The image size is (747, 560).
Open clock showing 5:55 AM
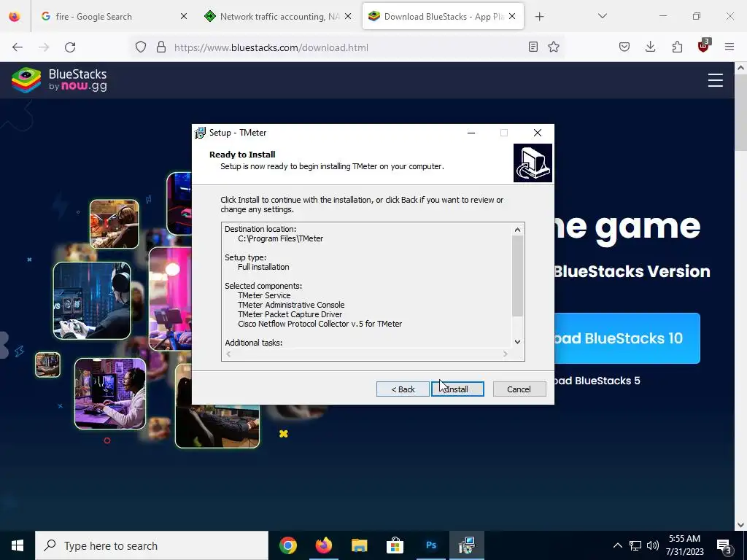click(684, 545)
